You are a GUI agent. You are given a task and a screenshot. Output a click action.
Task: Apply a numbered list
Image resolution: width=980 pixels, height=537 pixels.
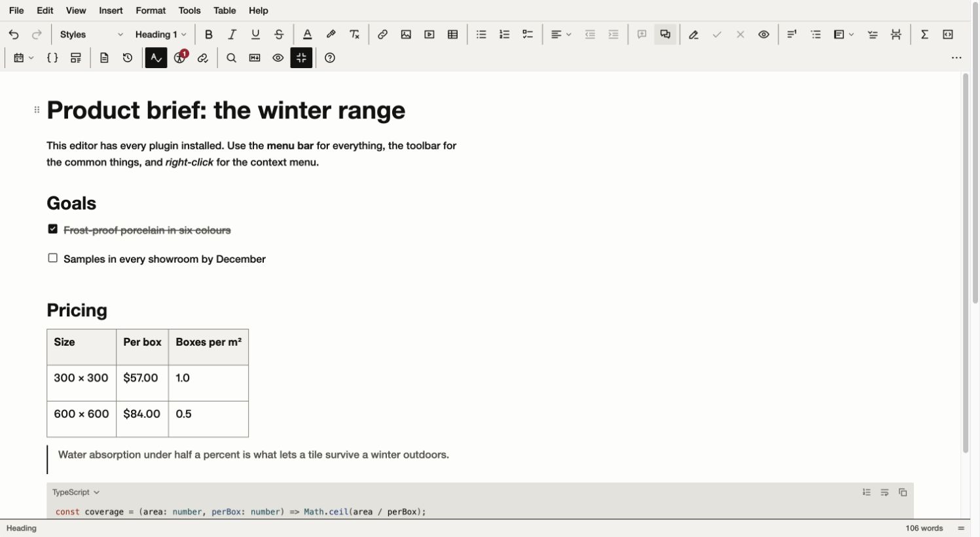[x=505, y=35]
